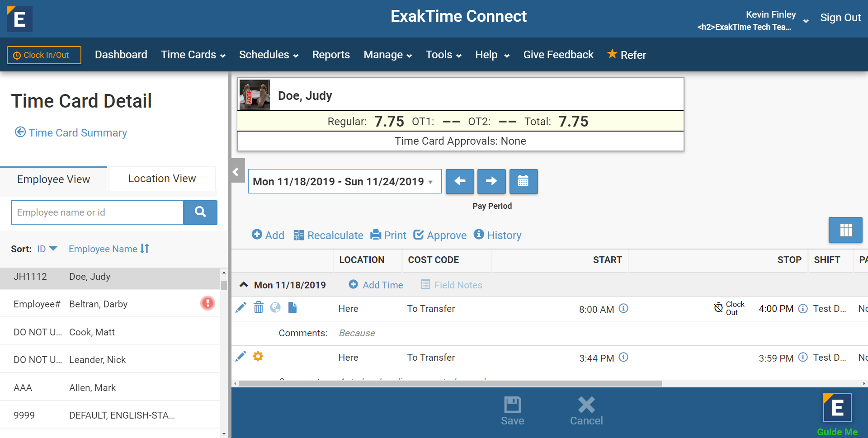Open Clock In/Out
The height and width of the screenshot is (438, 868).
(x=44, y=55)
